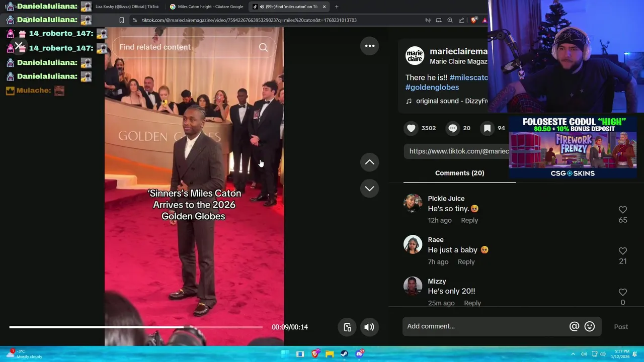This screenshot has height=362, width=644.
Task: Toggle the video mute speaker button
Action: coord(369,327)
